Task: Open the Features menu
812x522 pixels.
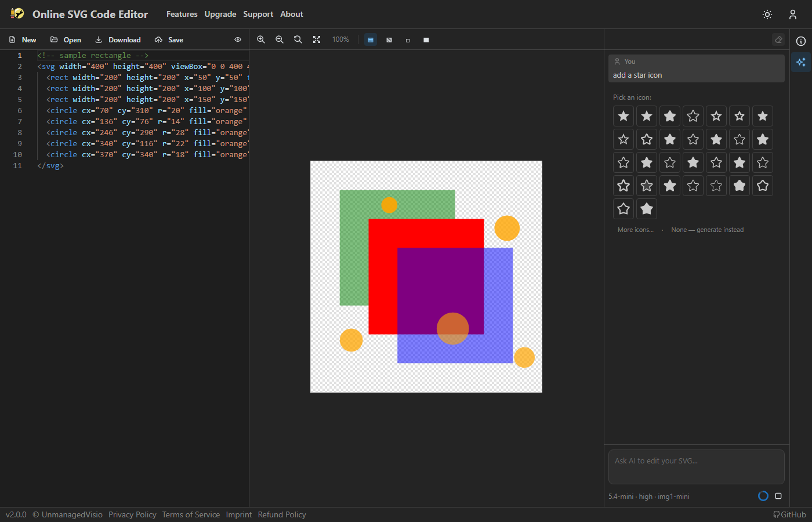Action: (182, 14)
